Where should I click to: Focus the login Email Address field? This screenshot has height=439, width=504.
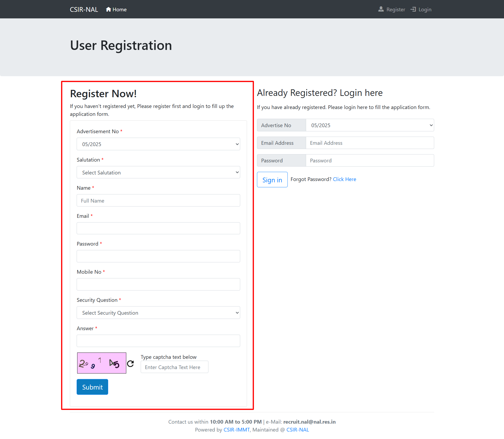(x=370, y=143)
